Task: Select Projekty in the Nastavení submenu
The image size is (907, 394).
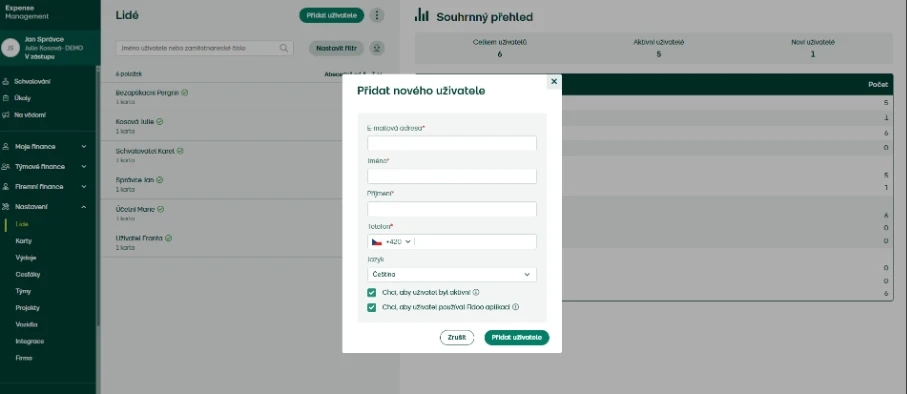Action: point(27,308)
